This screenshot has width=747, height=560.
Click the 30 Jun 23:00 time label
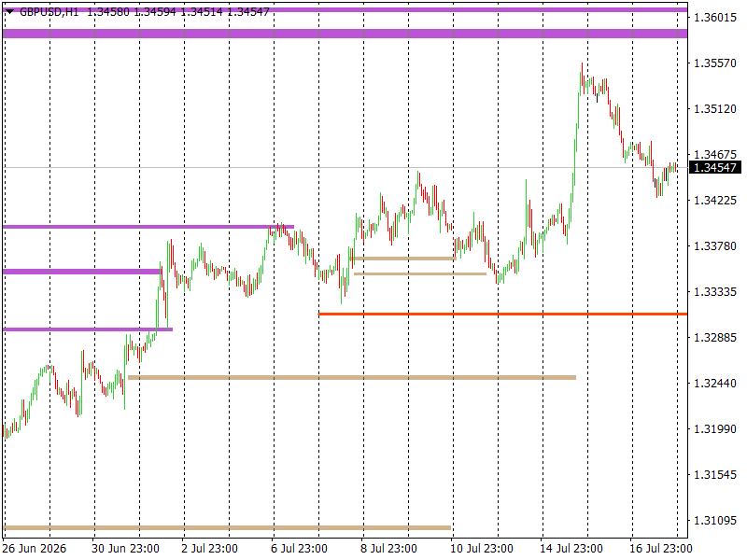tap(125, 549)
